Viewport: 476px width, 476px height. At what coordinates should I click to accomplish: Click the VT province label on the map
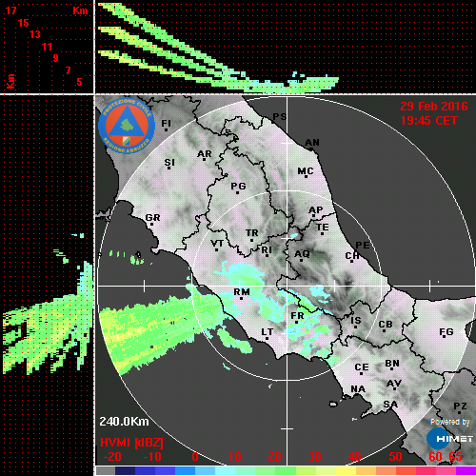click(217, 244)
